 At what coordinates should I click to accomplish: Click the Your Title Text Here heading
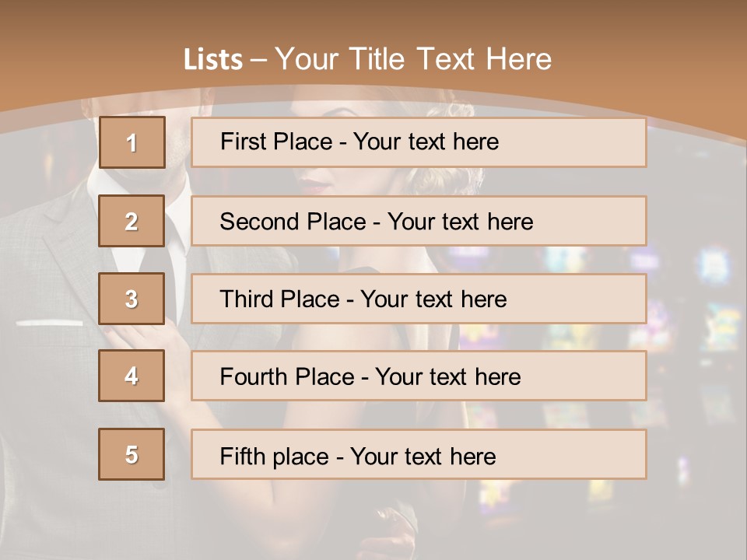413,59
